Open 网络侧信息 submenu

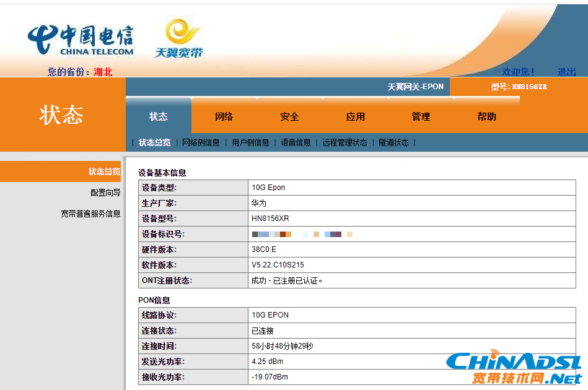(x=201, y=143)
